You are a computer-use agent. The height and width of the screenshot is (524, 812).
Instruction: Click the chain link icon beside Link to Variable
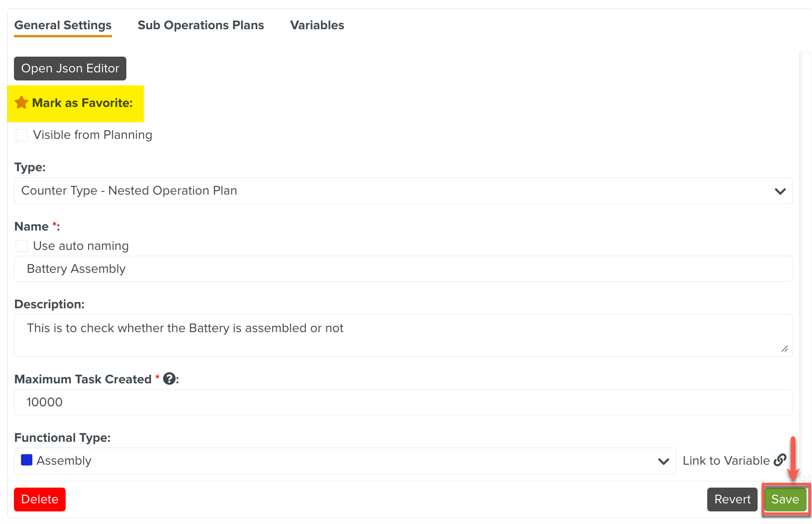coord(780,460)
